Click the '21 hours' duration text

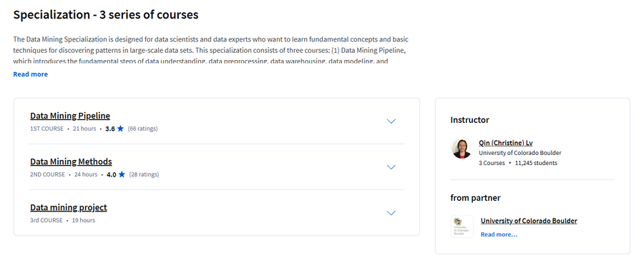click(x=84, y=129)
